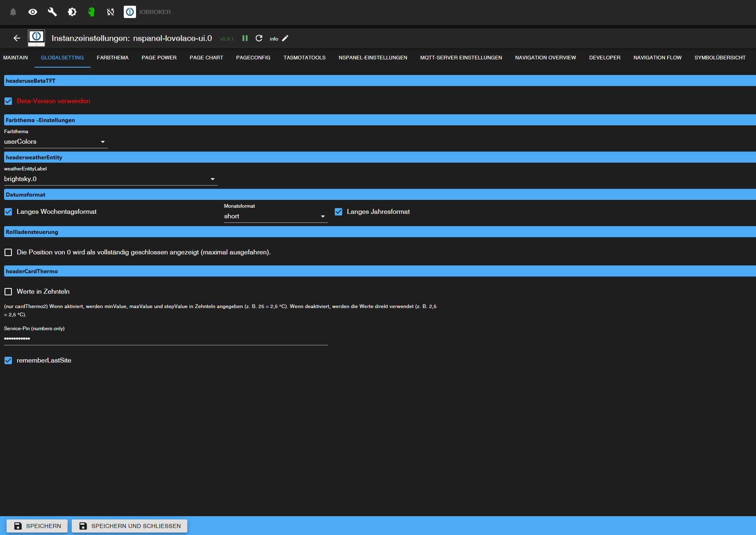Open notifications via the bell icon

click(x=12, y=12)
